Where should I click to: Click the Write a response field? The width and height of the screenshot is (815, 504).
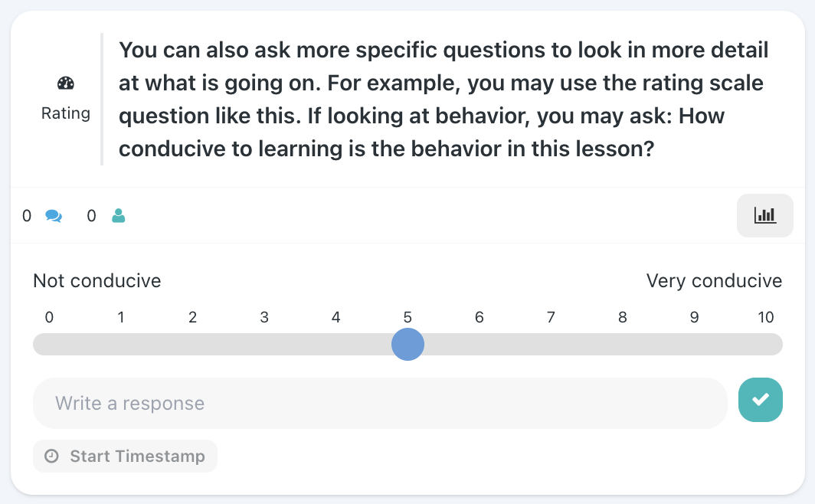tap(380, 403)
